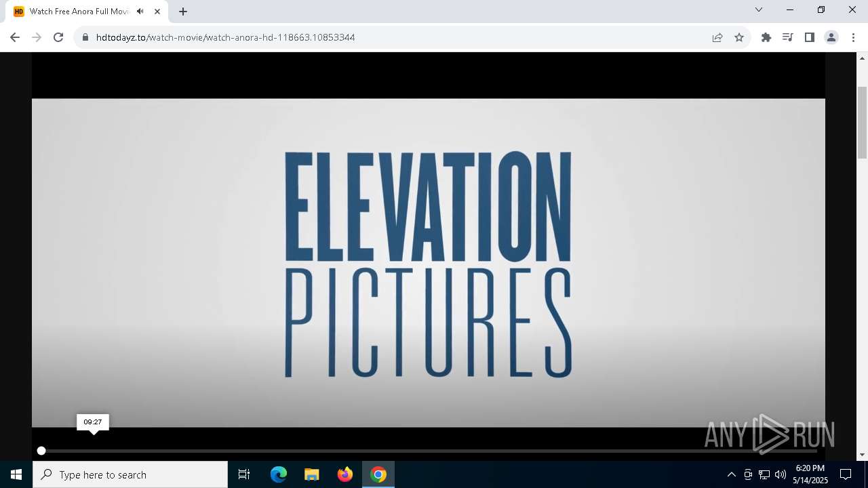The image size is (868, 488).
Task: Click the meet now tray icon
Action: pyautogui.click(x=748, y=474)
